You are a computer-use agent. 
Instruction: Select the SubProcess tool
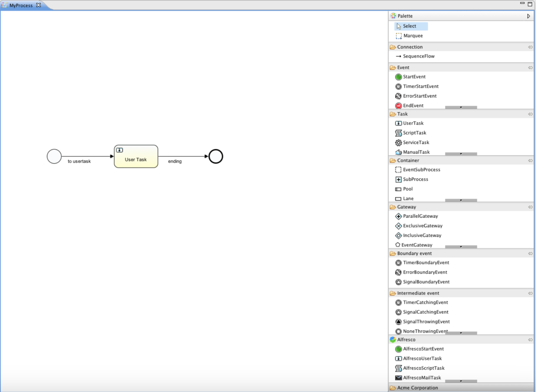[x=412, y=179]
